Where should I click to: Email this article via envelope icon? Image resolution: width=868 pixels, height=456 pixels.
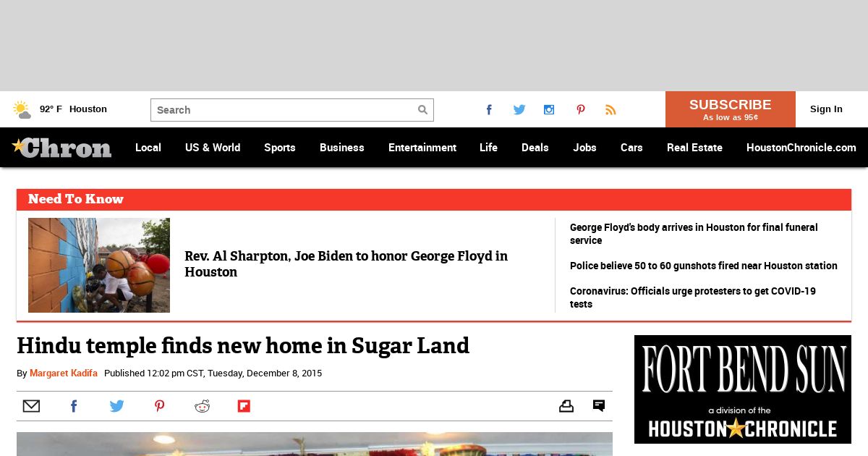[x=31, y=406]
